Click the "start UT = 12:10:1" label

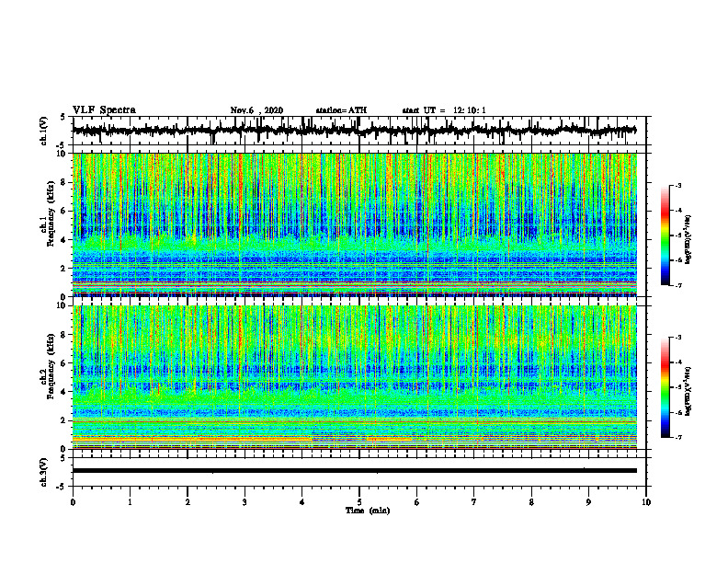(x=444, y=110)
